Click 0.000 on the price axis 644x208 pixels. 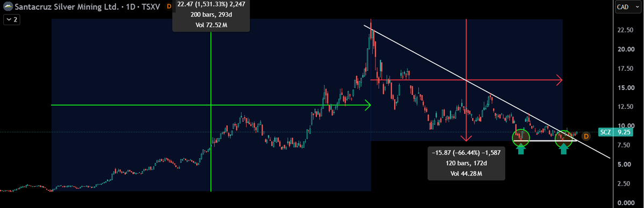coord(626,203)
